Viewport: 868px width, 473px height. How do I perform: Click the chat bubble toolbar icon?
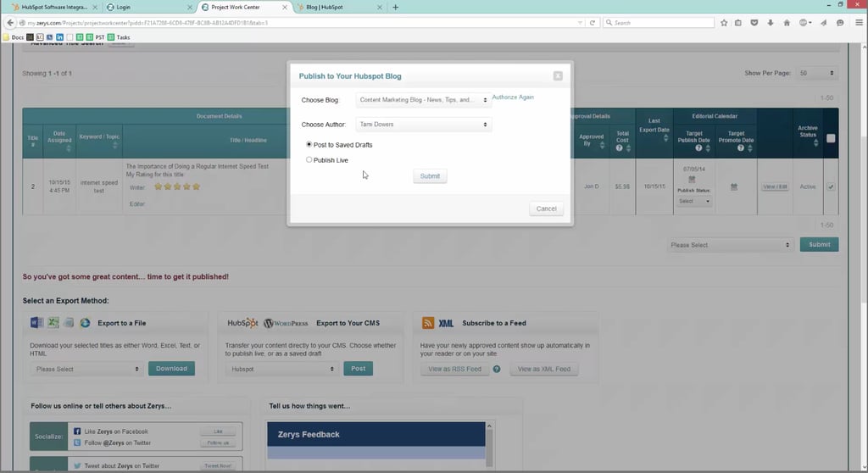coord(840,23)
